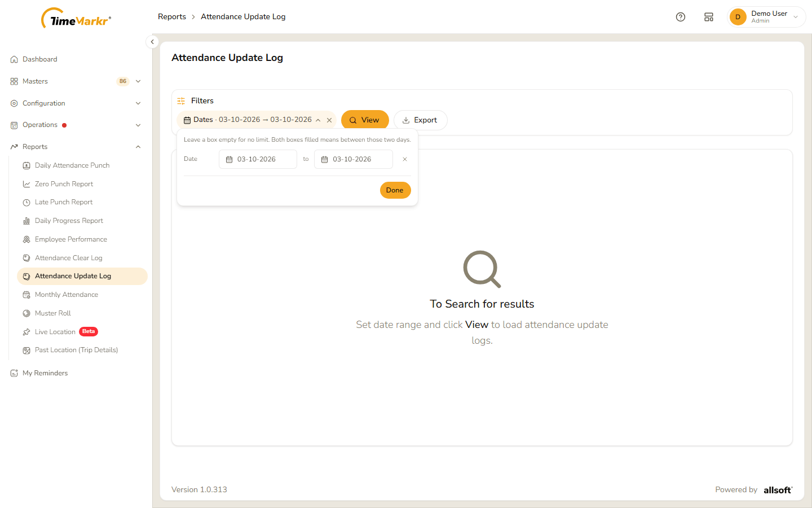Open Employee Performance report

[x=82, y=239]
